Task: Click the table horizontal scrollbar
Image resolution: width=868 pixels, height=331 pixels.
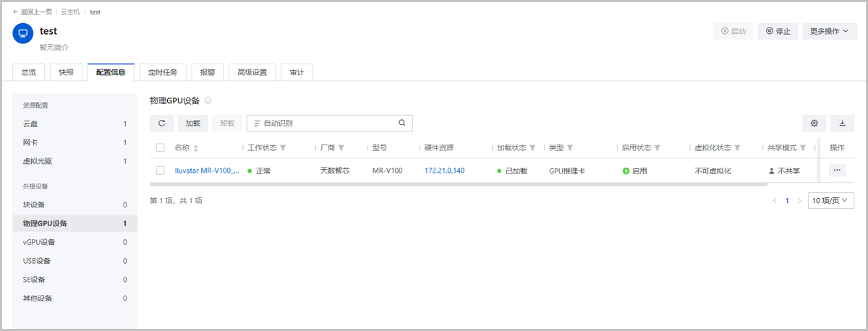Action: pyautogui.click(x=434, y=184)
